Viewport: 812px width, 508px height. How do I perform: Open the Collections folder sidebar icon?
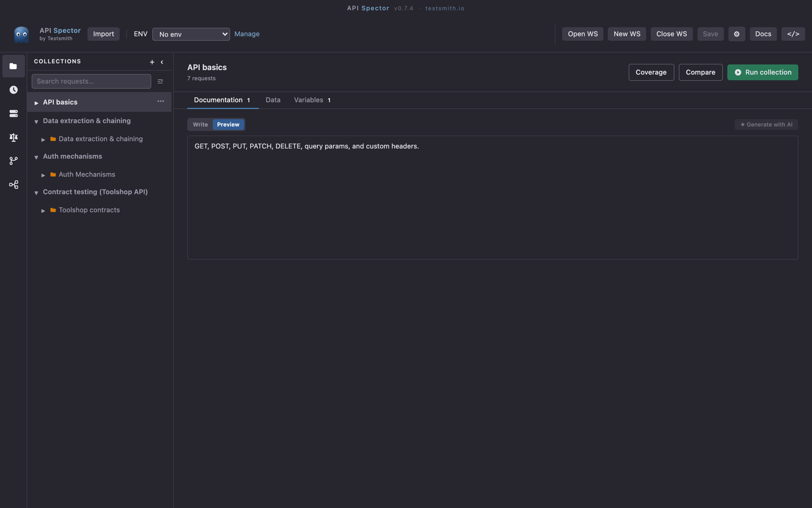(13, 67)
